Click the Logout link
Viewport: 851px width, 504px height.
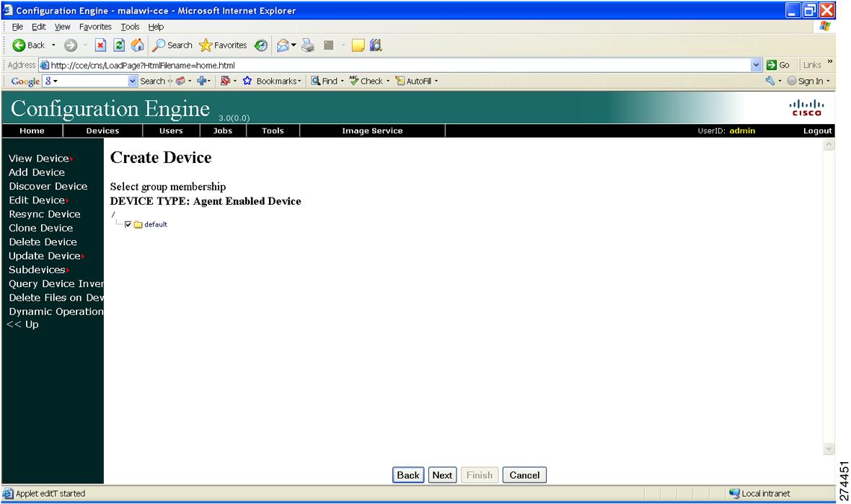817,131
